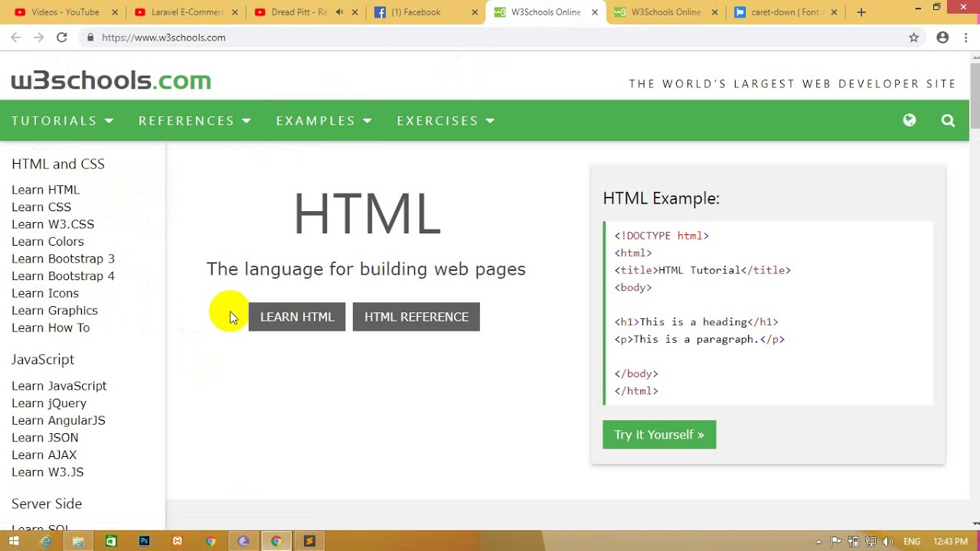
Task: Expand the REFERENCES dropdown menu
Action: 194,120
